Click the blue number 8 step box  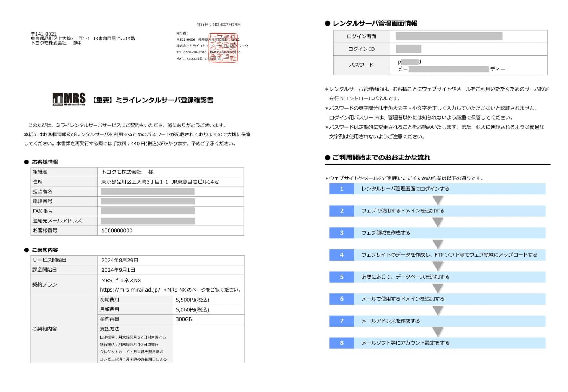coord(342,343)
